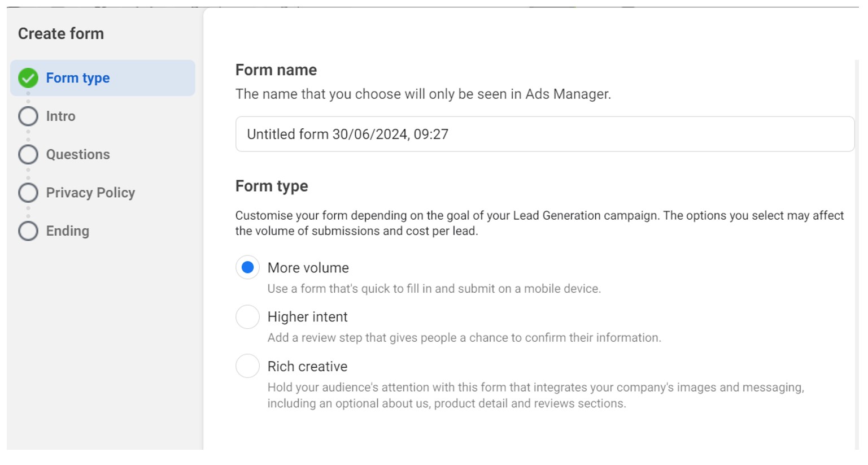Jump to the Ending step label
868x465 pixels.
67,231
